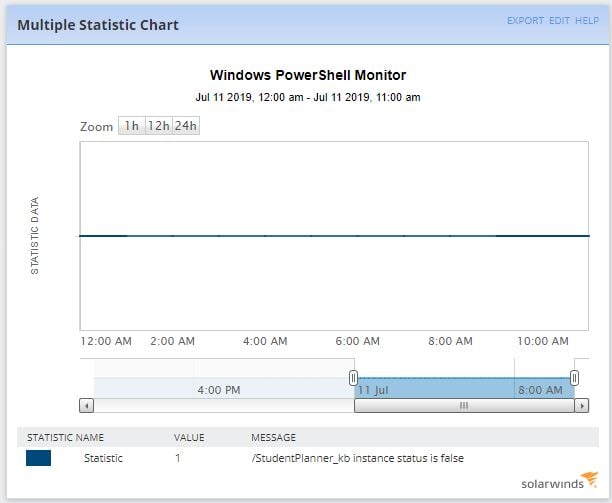The width and height of the screenshot is (612, 503).
Task: Click the 4:00 PM navigator label
Action: [x=219, y=390]
